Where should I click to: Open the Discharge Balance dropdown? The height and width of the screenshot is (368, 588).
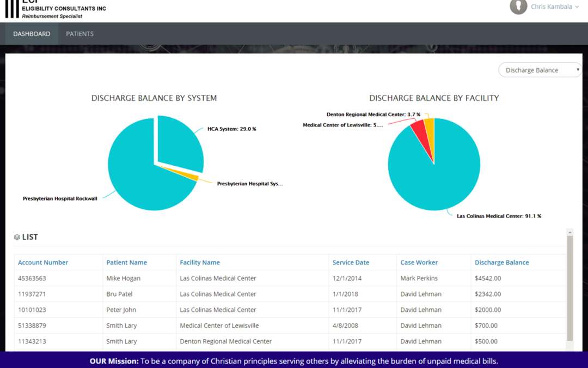pos(540,70)
